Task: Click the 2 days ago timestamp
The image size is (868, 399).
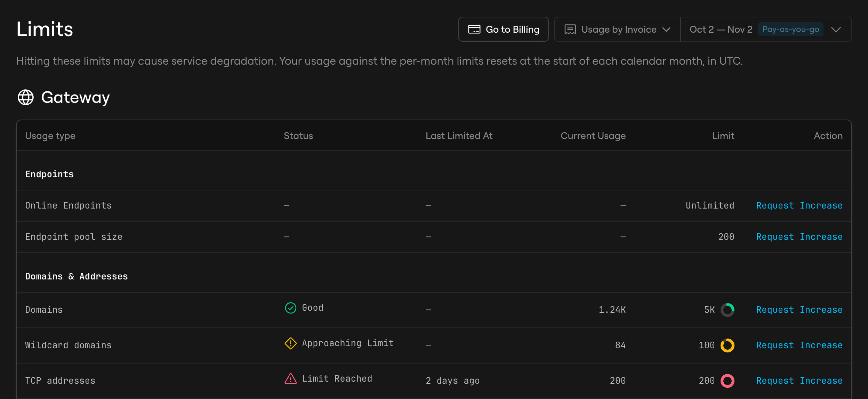Action: 453,381
